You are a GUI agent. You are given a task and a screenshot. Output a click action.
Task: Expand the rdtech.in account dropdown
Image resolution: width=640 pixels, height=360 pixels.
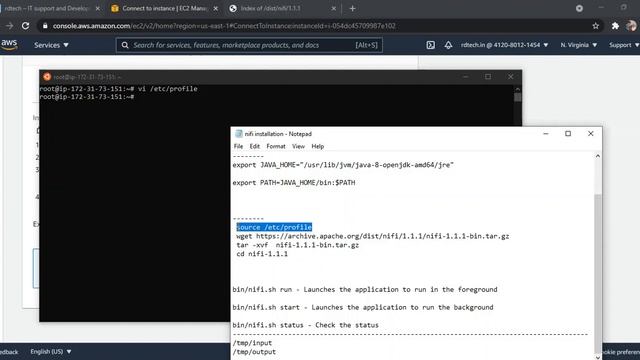pyautogui.click(x=504, y=45)
